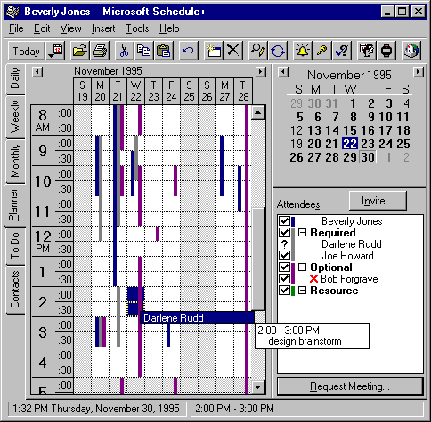Click the Open folder toolbar icon
The image size is (431, 422).
pyautogui.click(x=79, y=51)
